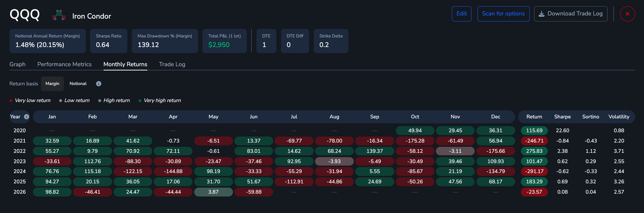The width and height of the screenshot is (644, 213).
Task: Click the Return column header
Action: 534,117
